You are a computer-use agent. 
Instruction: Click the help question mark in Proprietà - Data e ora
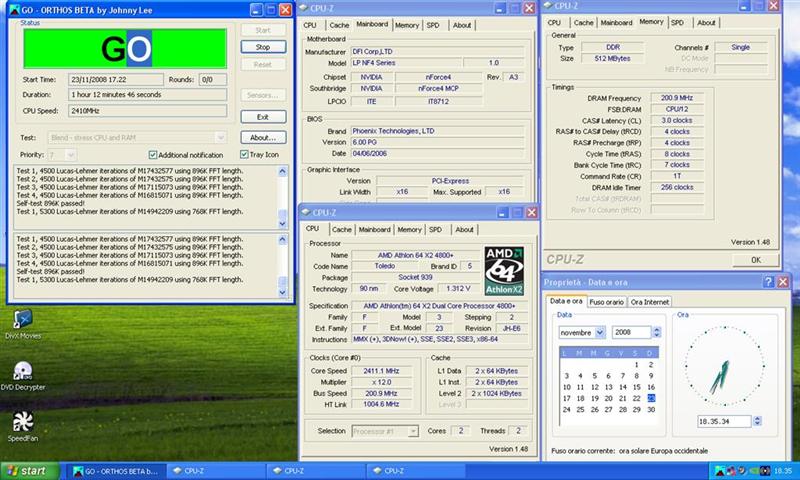point(768,282)
